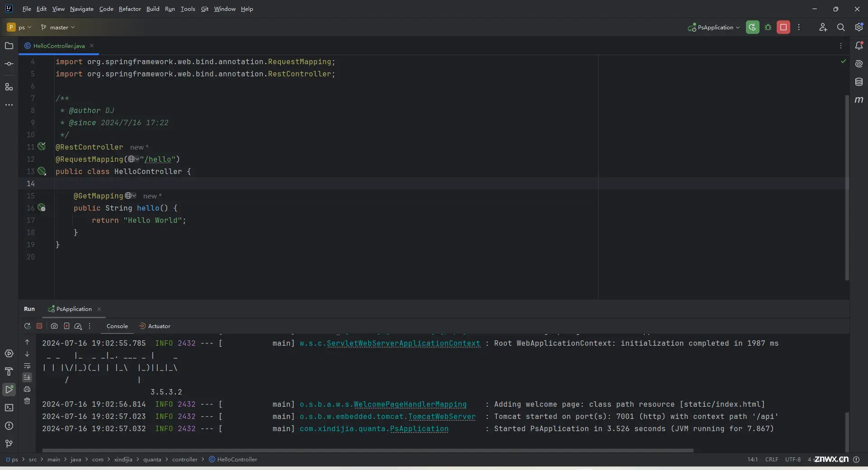Rerun application in Run panel toolbar
Viewport: 868px width, 470px height.
[27, 326]
